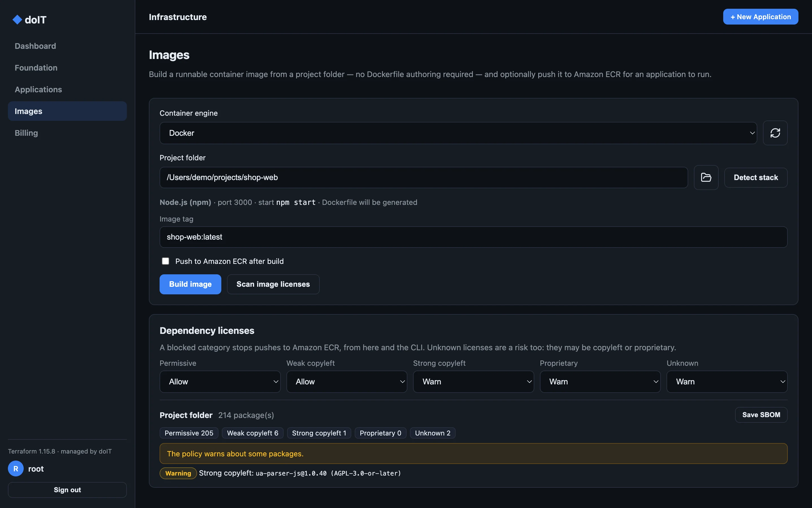
Task: Click the Permissive 205 badge
Action: pos(189,433)
